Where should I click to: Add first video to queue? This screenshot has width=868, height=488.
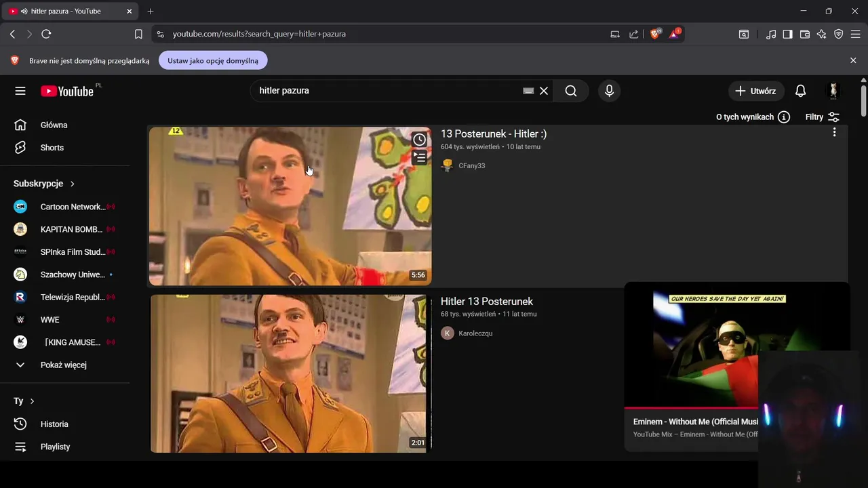[420, 158]
